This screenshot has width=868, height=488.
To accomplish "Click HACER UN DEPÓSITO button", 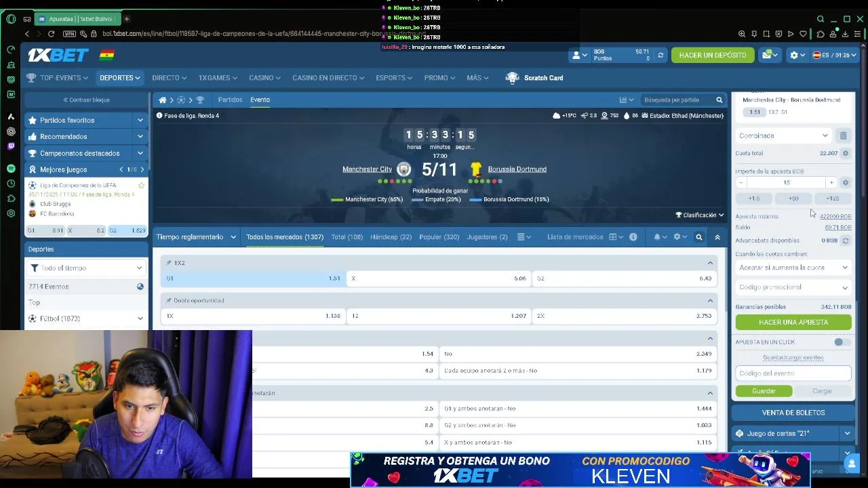I will [712, 55].
